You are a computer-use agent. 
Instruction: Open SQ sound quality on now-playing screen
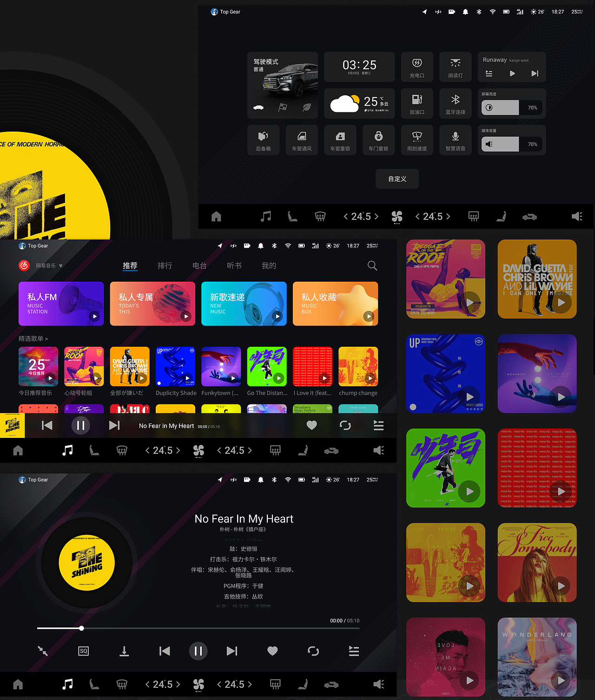click(x=84, y=651)
